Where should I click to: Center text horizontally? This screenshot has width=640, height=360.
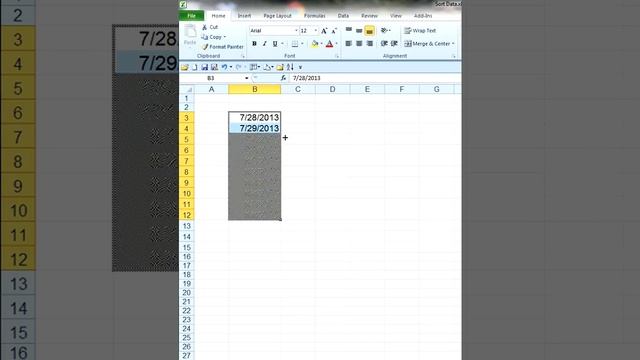pos(359,44)
